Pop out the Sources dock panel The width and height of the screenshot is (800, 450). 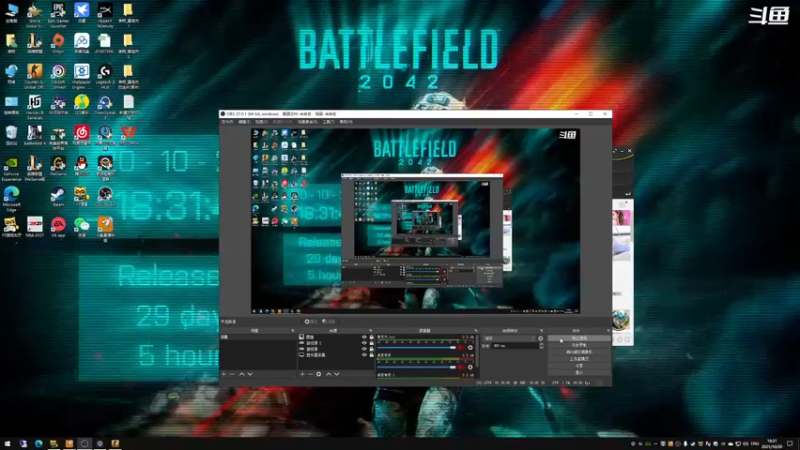point(370,331)
